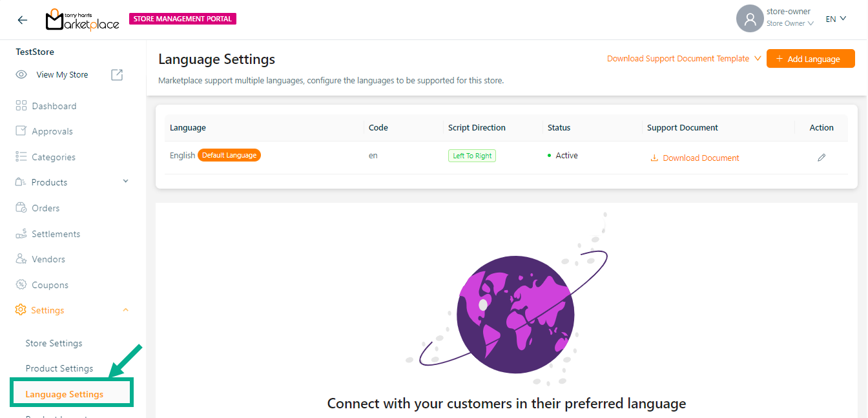The width and height of the screenshot is (868, 418).
Task: Click the View My Store eye icon
Action: click(21, 75)
